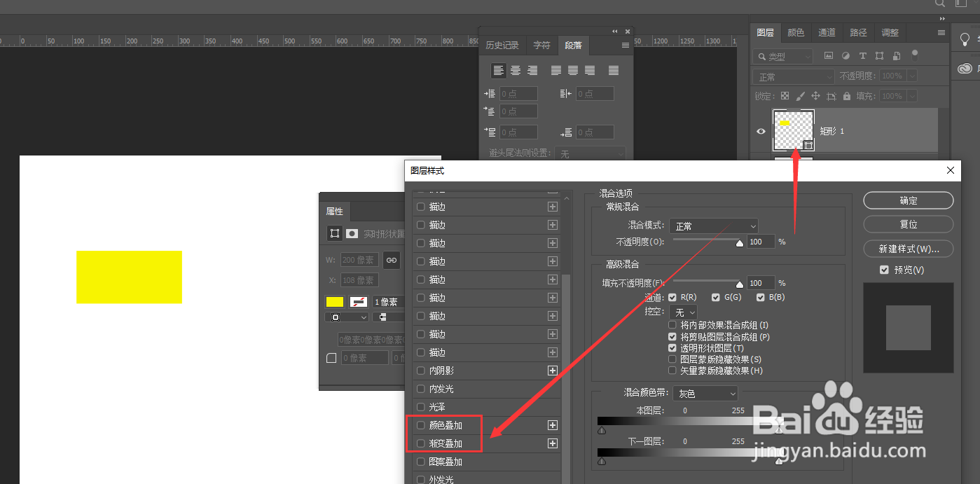This screenshot has height=484, width=980.
Task: Switch to the 路径 tab
Action: coord(858,33)
